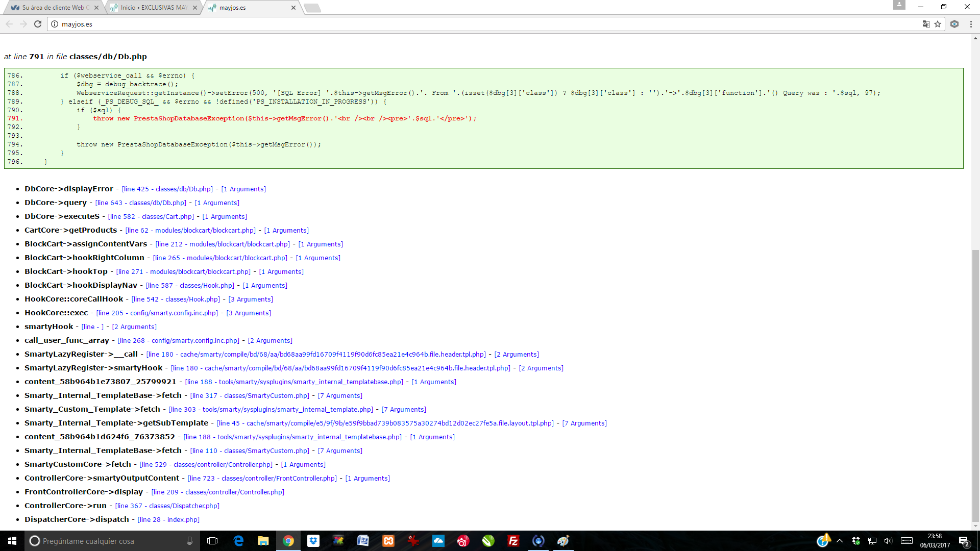The width and height of the screenshot is (980, 551).
Task: Show hidden system tray icons chevron
Action: (840, 541)
